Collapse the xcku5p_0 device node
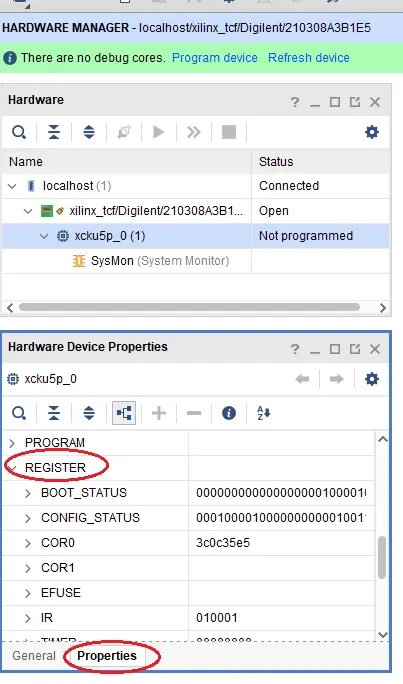 [x=44, y=236]
